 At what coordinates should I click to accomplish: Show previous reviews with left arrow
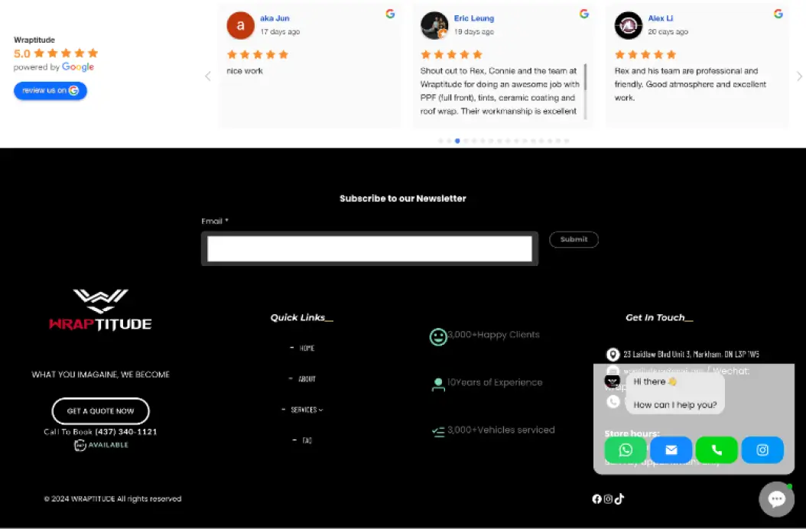[x=208, y=76]
